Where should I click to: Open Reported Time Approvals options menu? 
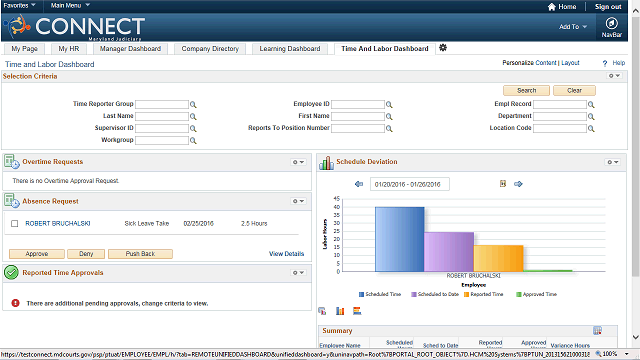(x=298, y=272)
